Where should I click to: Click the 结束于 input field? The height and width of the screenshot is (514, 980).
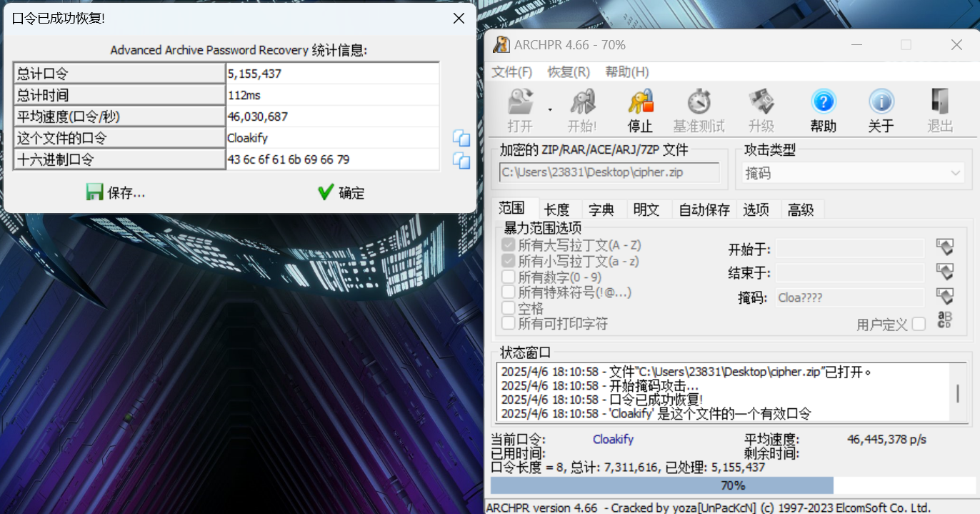851,273
